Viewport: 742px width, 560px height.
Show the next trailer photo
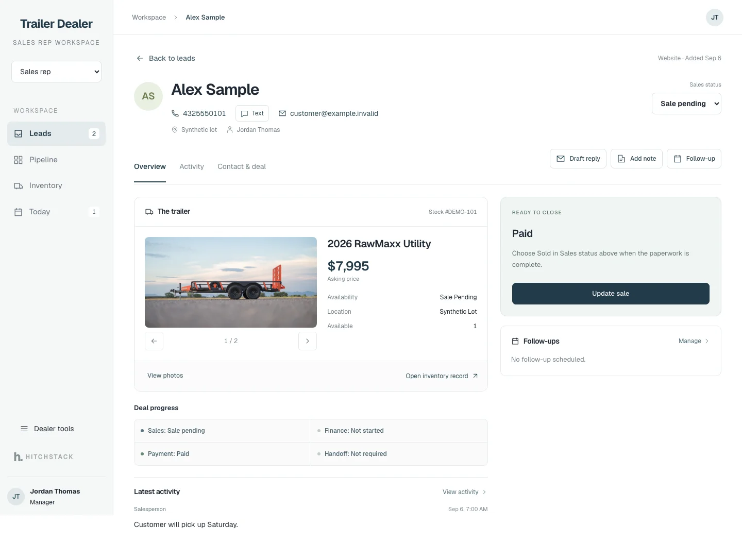(x=308, y=341)
